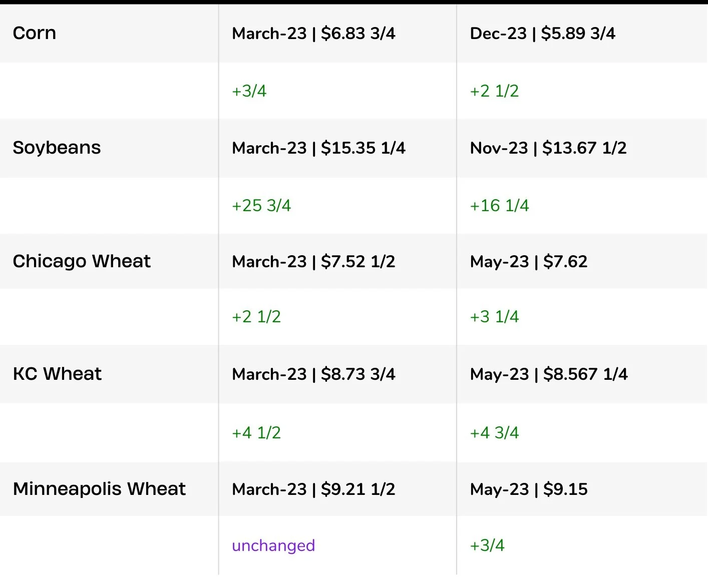Select the KC Wheat row label
The height and width of the screenshot is (588, 708).
57,374
